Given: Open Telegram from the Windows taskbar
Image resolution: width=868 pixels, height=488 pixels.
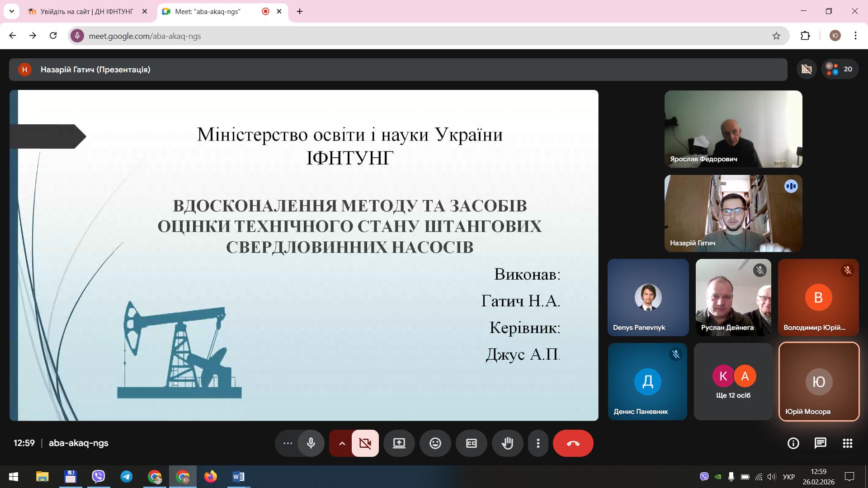Looking at the screenshot, I should point(126,477).
